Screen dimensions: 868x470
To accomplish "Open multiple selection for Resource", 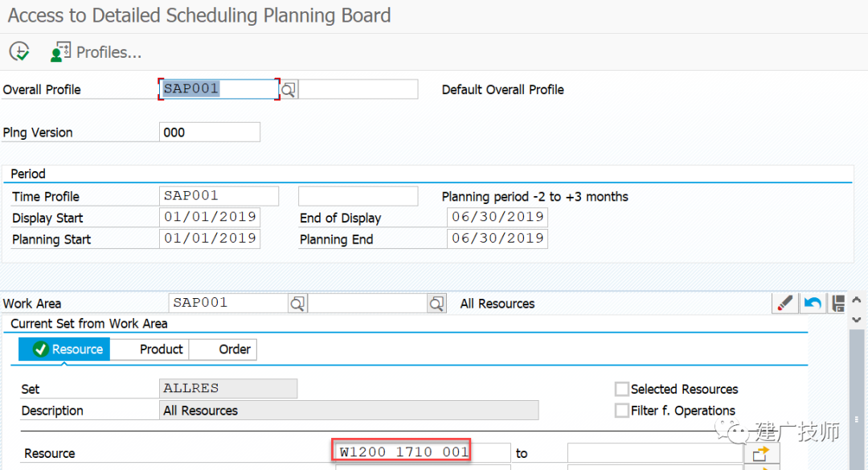I will (x=762, y=453).
